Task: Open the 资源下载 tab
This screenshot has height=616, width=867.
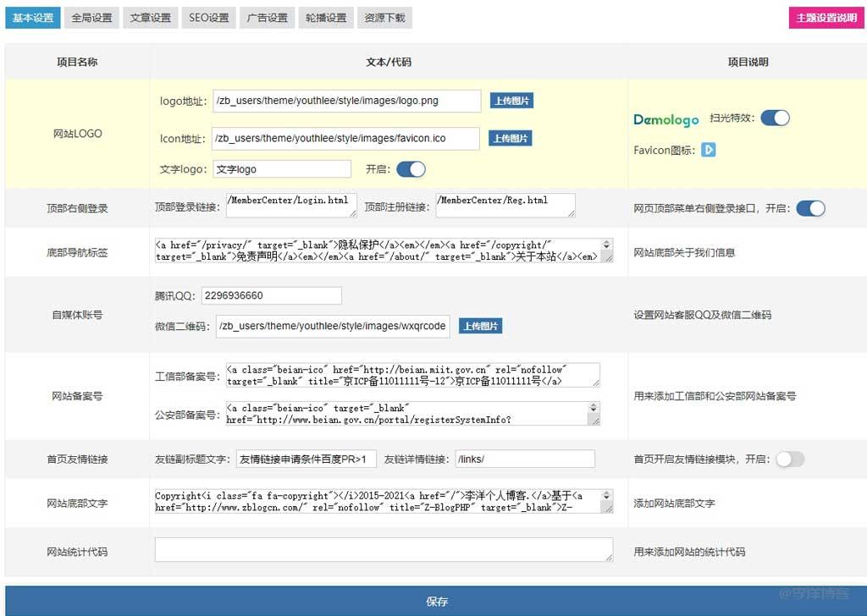Action: (384, 18)
